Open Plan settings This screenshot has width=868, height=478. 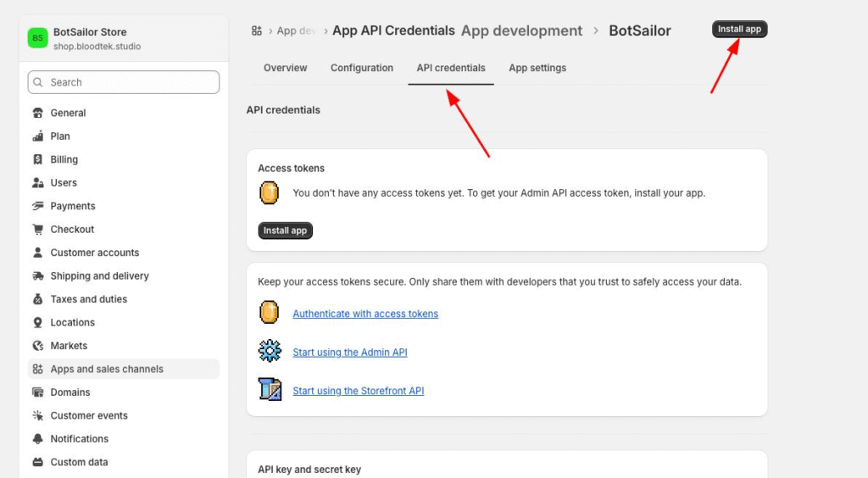(124, 136)
